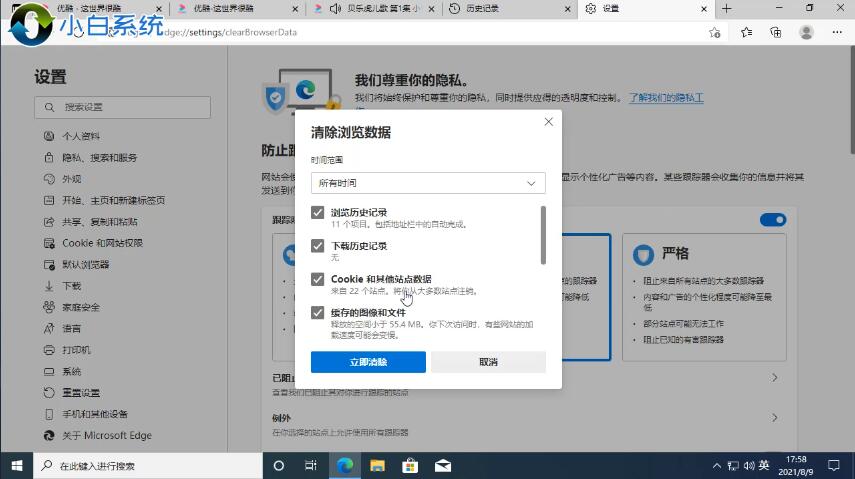Click the 搜索设置 search field
Viewport: 855px width, 479px height.
[122, 107]
